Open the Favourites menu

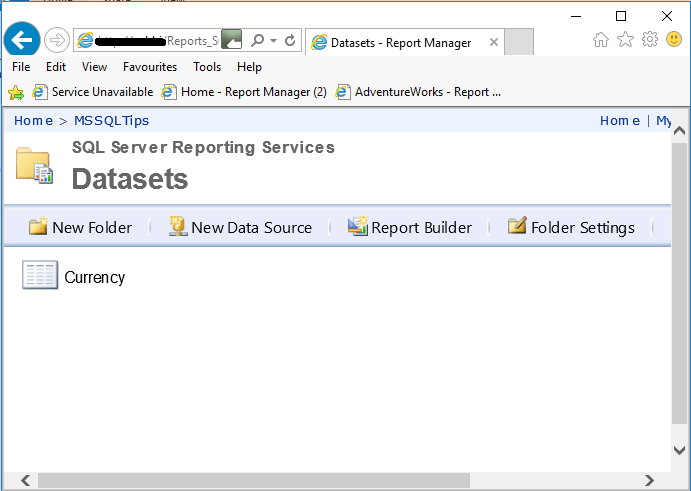[x=150, y=67]
